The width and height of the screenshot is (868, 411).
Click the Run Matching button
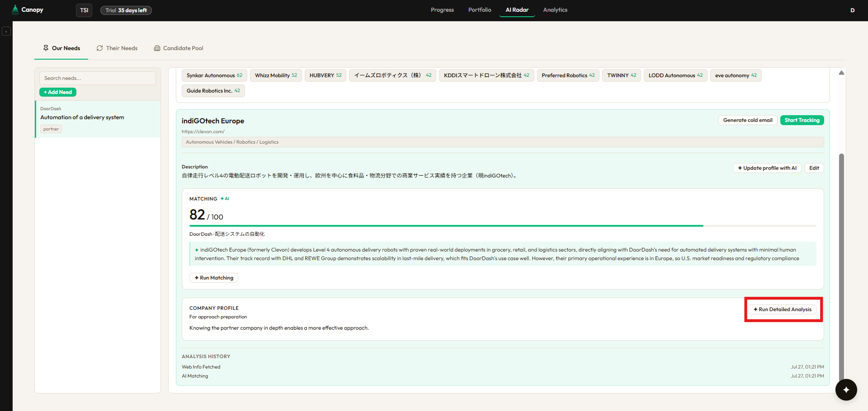(x=214, y=278)
